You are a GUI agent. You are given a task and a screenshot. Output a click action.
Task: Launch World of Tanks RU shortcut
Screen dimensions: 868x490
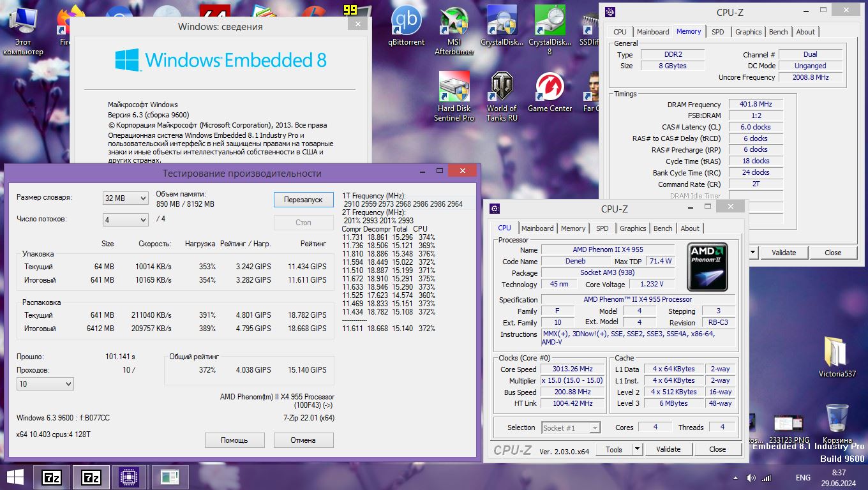tap(502, 96)
